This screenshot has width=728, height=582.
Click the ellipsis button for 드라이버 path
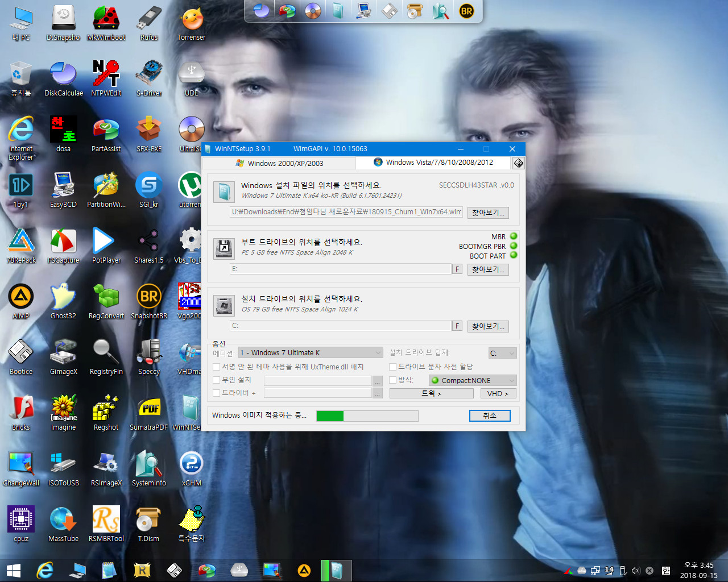click(x=377, y=393)
